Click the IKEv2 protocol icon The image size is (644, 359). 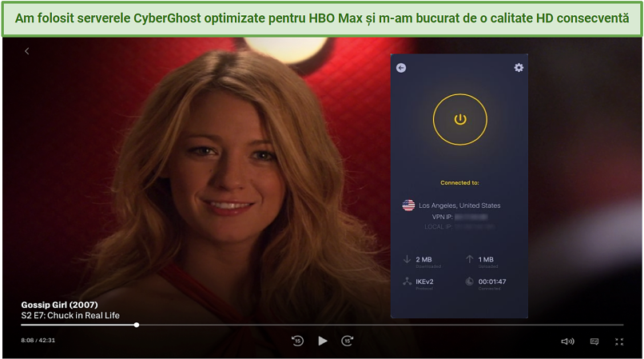point(407,281)
